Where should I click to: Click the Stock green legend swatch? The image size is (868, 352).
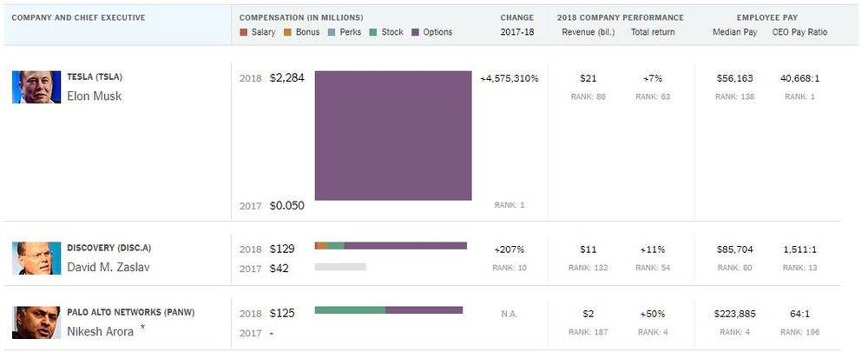pos(373,32)
